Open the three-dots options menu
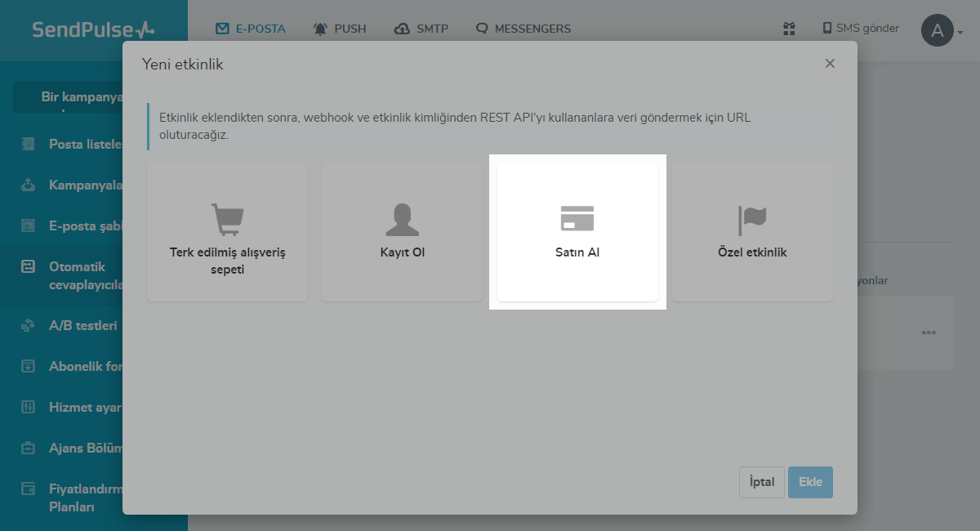Screen dimensions: 980x531 pos(928,332)
